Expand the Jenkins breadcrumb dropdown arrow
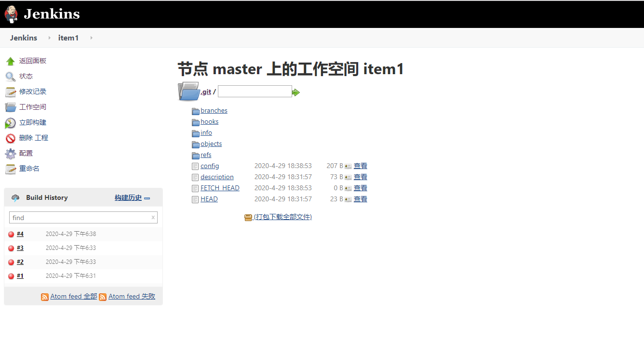The image size is (644, 353). coord(49,38)
